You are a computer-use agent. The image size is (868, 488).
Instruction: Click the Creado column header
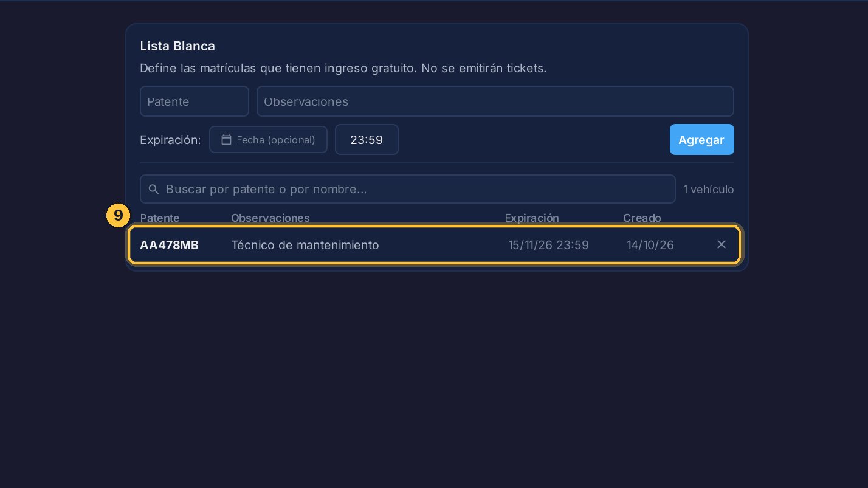642,218
